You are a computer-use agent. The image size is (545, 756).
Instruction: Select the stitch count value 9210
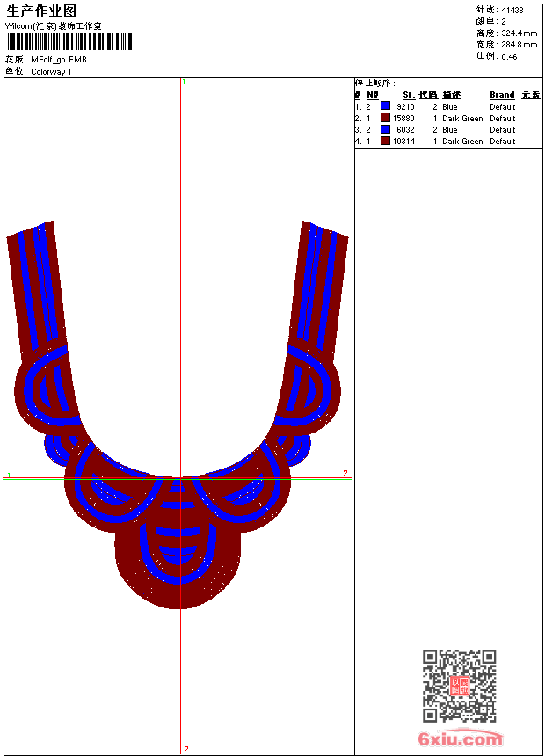[x=405, y=107]
